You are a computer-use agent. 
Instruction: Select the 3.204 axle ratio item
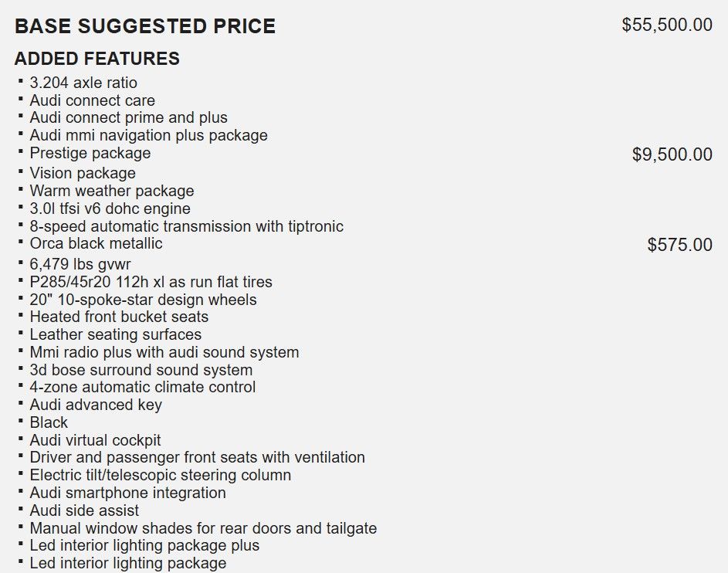pyautogui.click(x=83, y=83)
